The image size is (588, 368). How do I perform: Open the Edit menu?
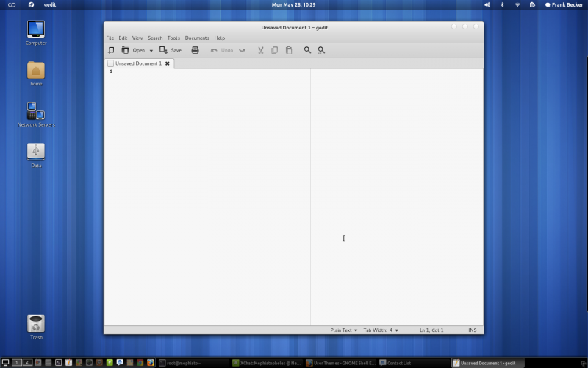tap(123, 38)
